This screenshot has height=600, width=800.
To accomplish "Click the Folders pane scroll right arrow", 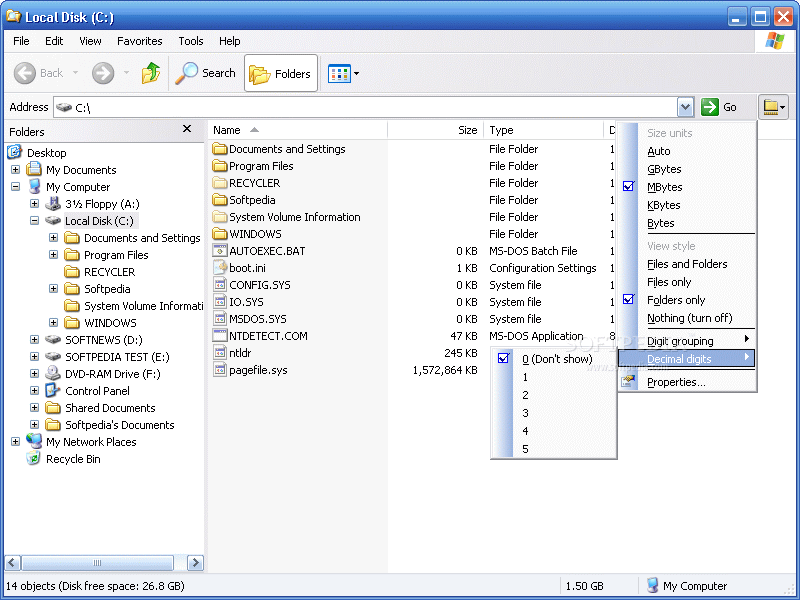I will (195, 563).
